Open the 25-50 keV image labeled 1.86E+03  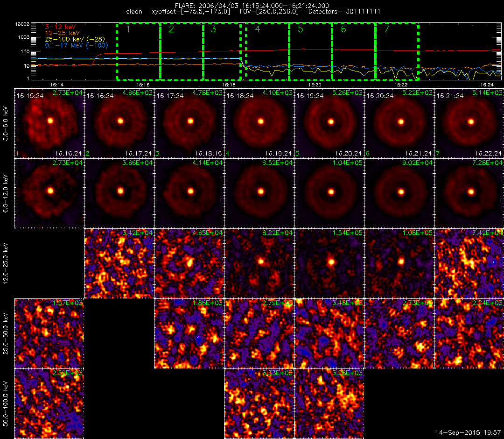(x=189, y=334)
